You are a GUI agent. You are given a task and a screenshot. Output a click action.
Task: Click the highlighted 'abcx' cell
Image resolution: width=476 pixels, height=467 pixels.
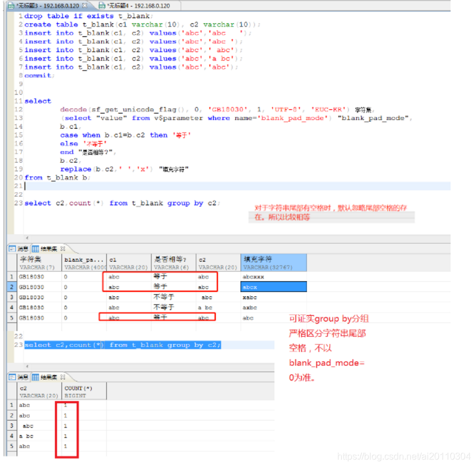[274, 287]
